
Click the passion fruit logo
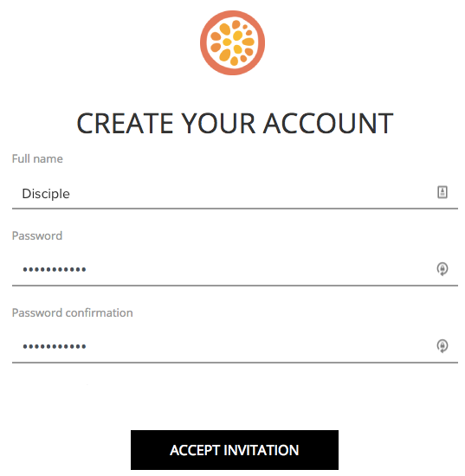click(232, 42)
